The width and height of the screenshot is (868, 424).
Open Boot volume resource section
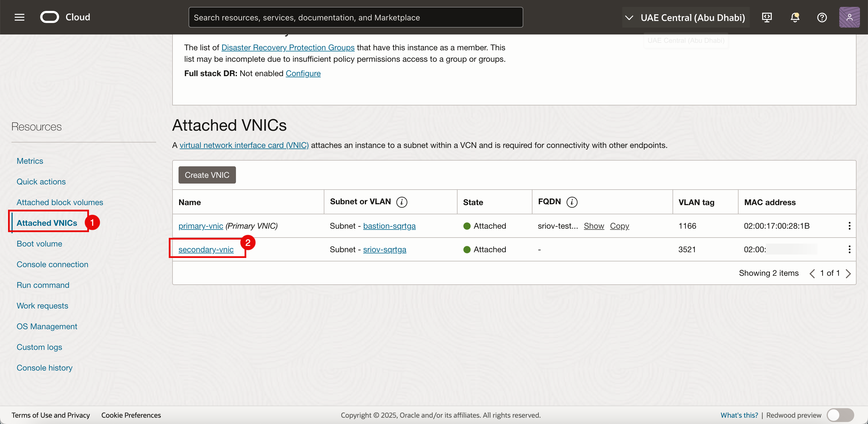(39, 244)
